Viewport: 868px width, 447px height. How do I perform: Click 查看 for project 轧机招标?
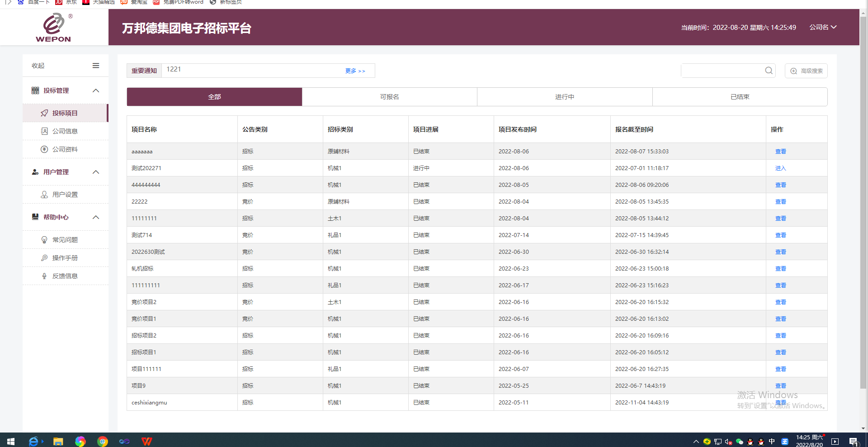point(780,269)
